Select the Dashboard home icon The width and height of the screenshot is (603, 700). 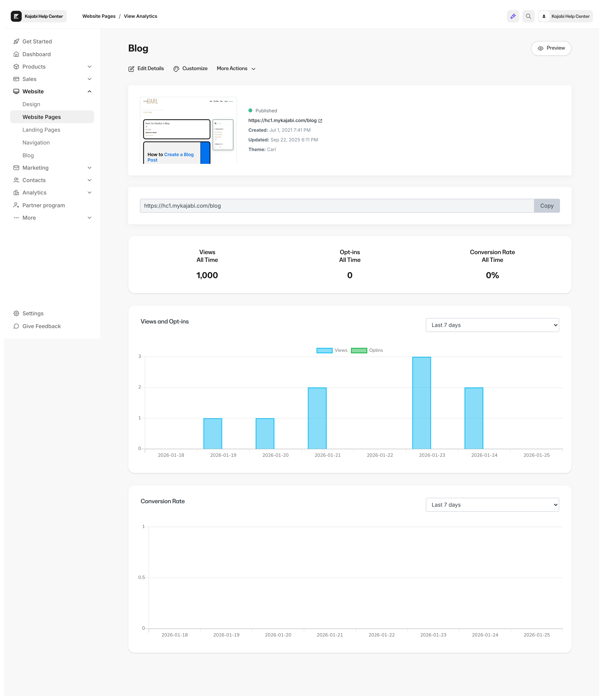click(16, 54)
